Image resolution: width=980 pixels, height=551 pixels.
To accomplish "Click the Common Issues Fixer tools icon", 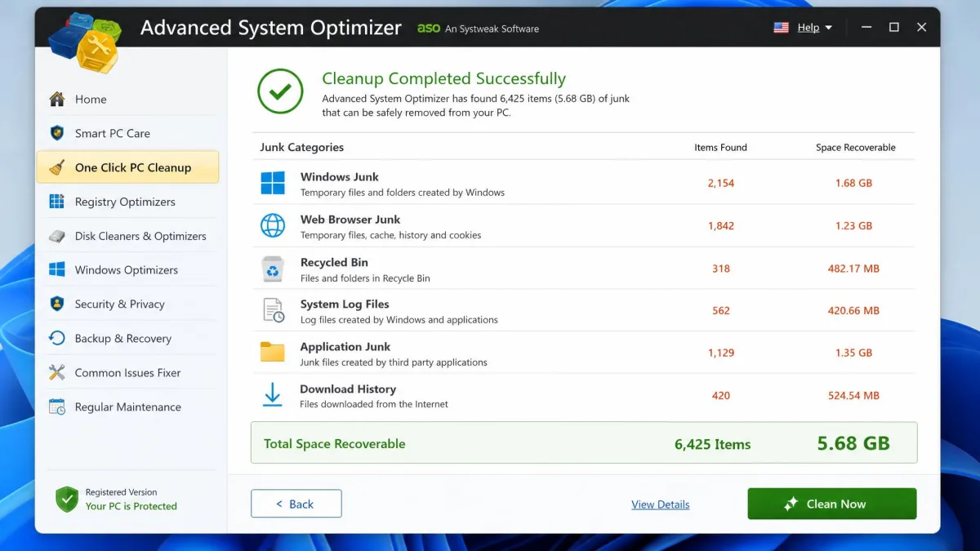I will (57, 372).
